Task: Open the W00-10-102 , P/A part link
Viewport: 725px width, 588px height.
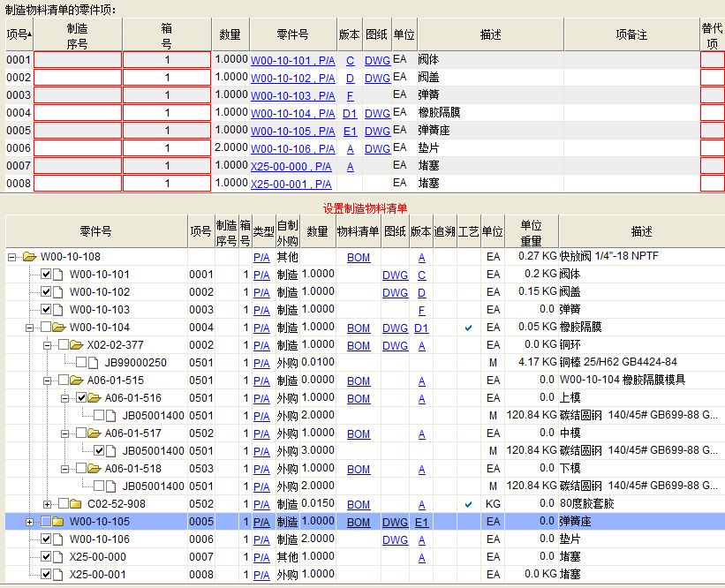Action: (x=292, y=78)
